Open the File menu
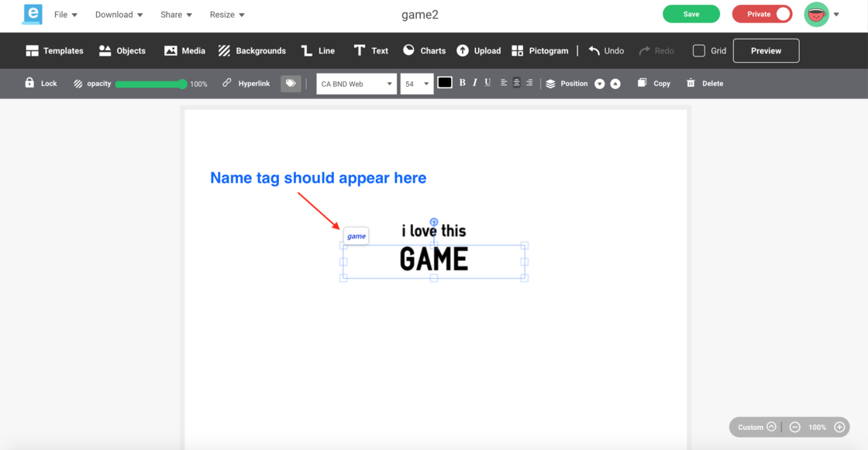This screenshot has height=450, width=868. click(x=65, y=15)
